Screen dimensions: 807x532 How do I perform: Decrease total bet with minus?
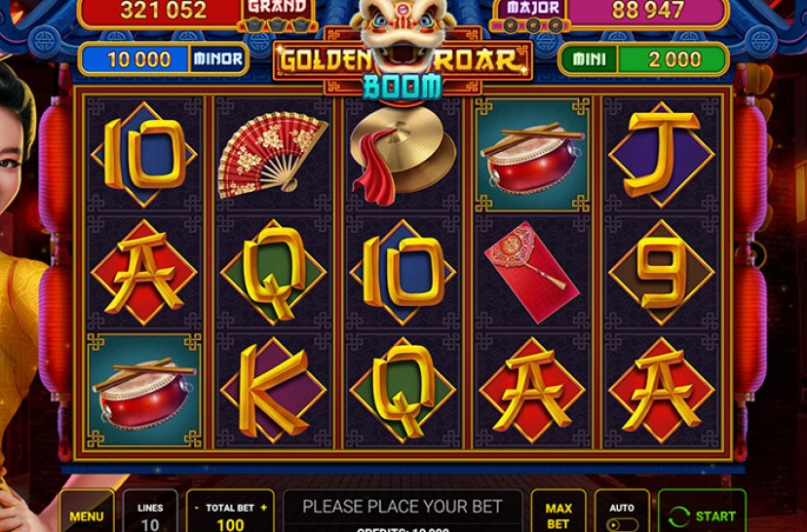197,508
